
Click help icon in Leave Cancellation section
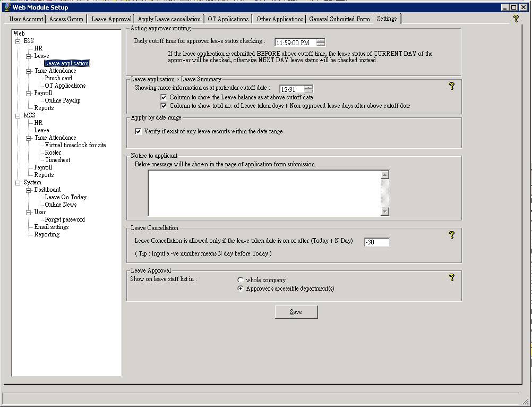[x=452, y=235]
